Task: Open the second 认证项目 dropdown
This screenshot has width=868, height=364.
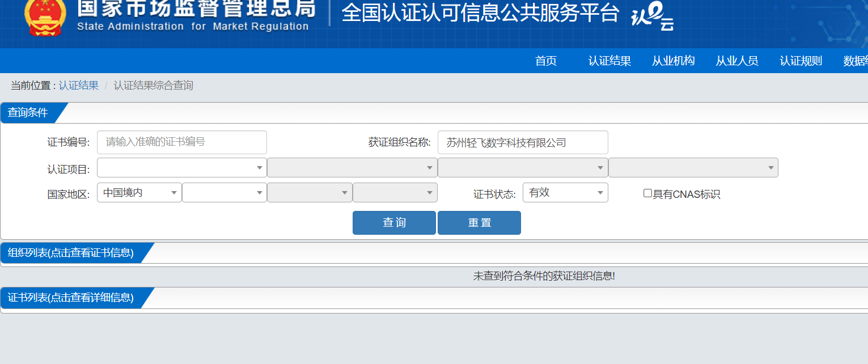Action: click(352, 168)
